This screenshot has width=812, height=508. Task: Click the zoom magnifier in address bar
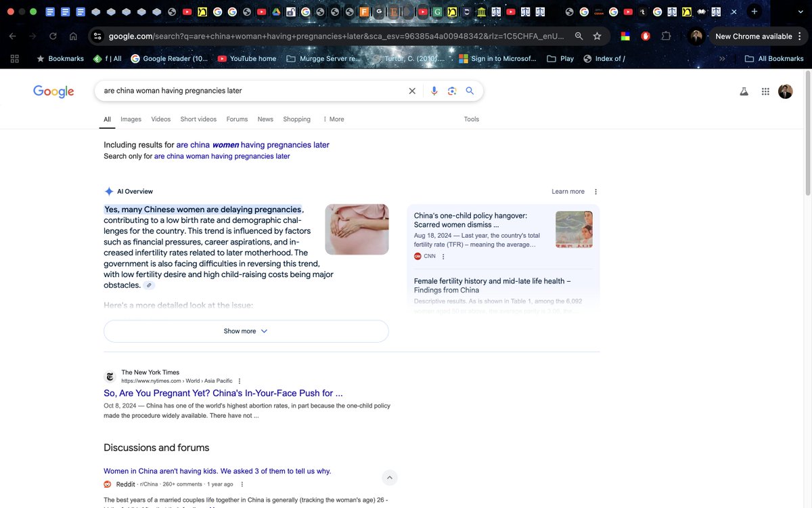coord(579,37)
